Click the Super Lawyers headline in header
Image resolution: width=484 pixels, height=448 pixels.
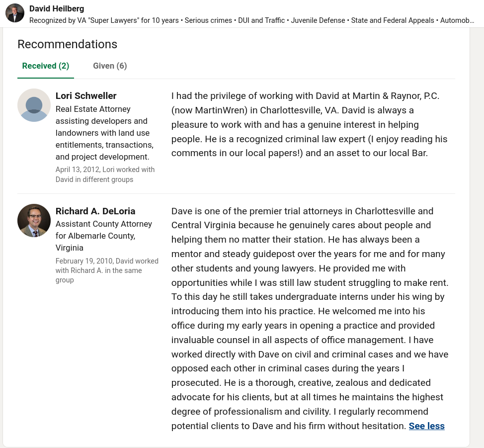click(x=251, y=20)
